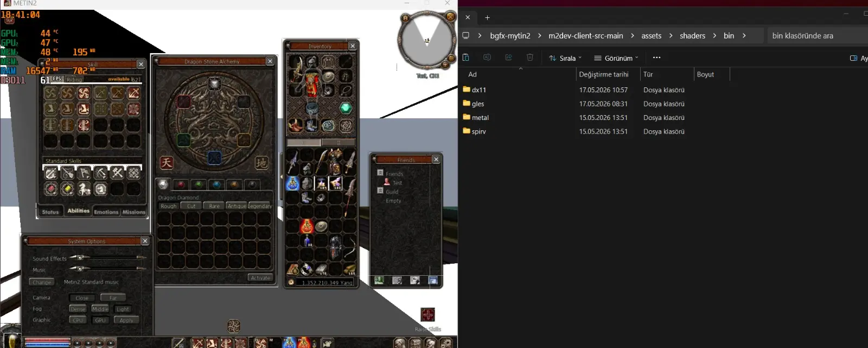Click the search field 'bin klasöründe ara'
Screen dimensions: 868x348
[816, 36]
